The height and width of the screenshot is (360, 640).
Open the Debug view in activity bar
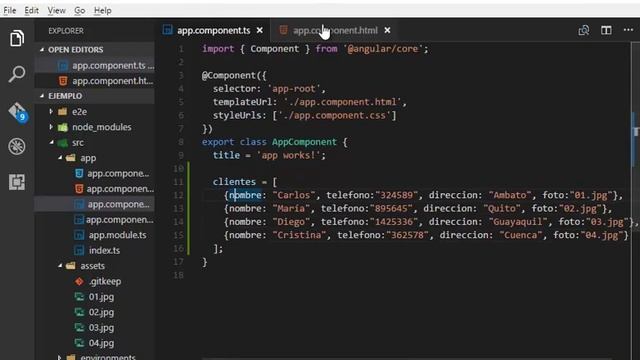tap(17, 147)
